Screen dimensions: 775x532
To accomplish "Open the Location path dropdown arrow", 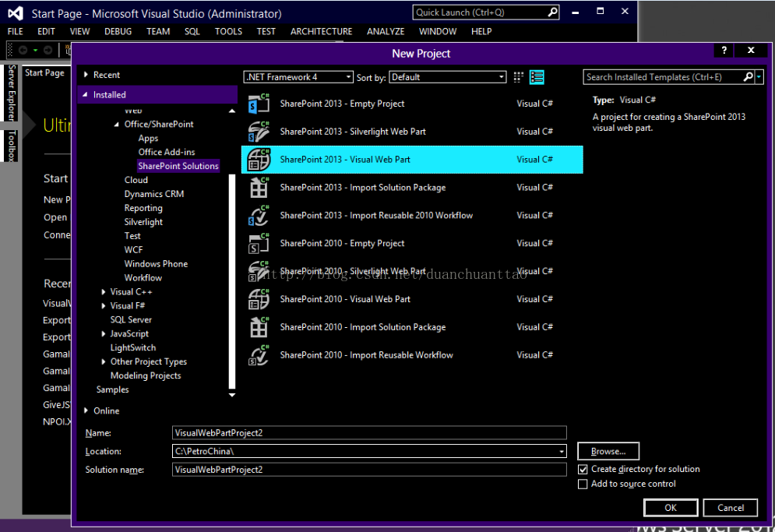I will (x=562, y=452).
